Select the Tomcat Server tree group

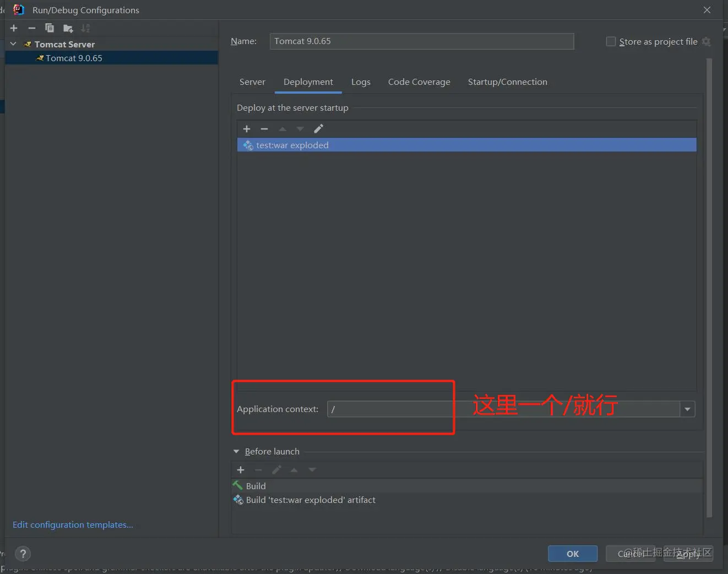[112, 44]
